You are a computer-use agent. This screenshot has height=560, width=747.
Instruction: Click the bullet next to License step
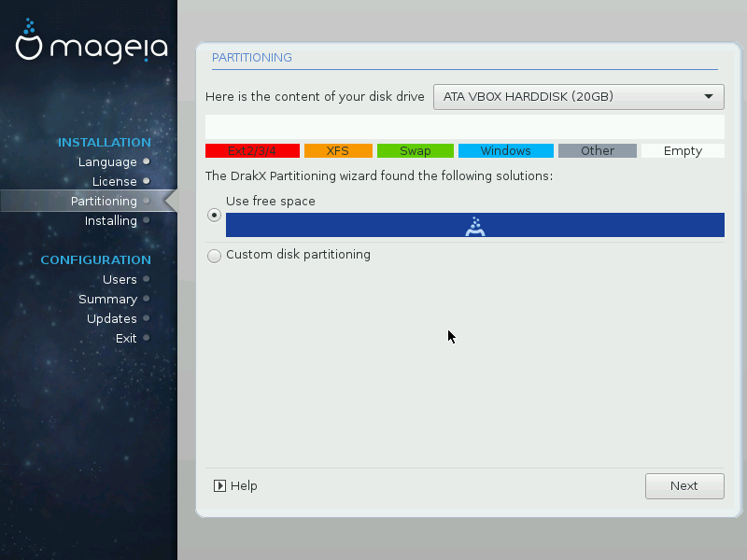tap(147, 182)
